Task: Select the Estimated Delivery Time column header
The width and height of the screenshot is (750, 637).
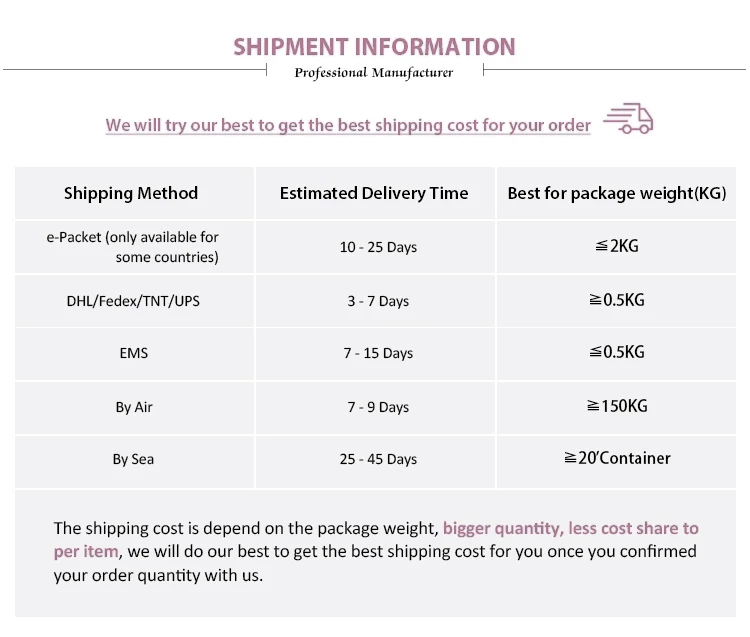Action: point(374,193)
